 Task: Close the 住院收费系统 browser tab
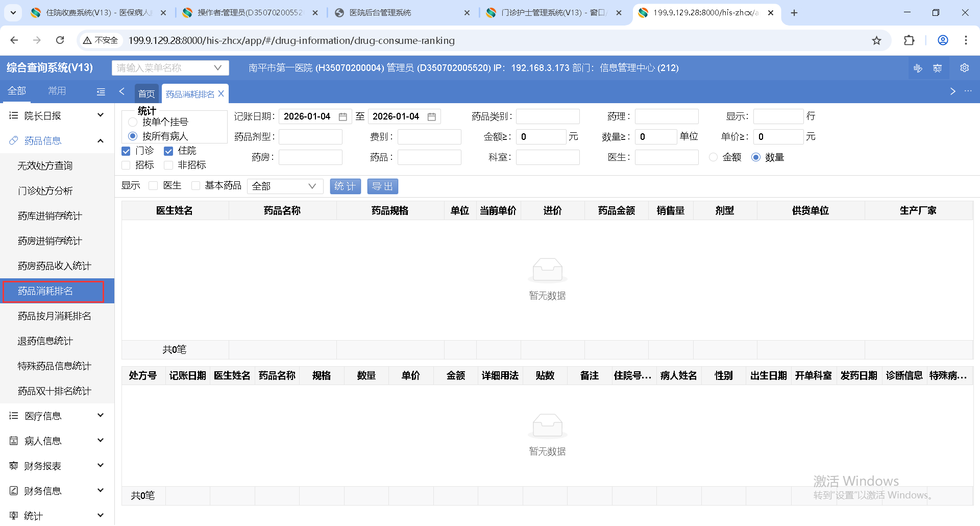coord(163,13)
